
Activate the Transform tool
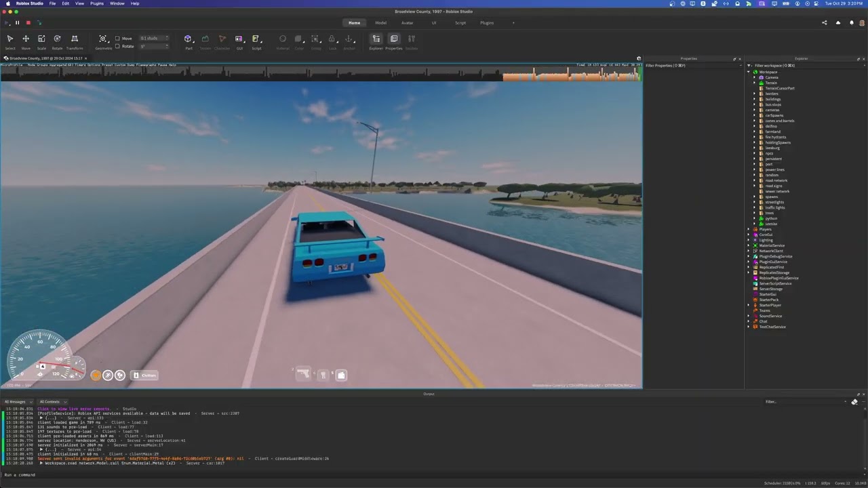(x=75, y=41)
